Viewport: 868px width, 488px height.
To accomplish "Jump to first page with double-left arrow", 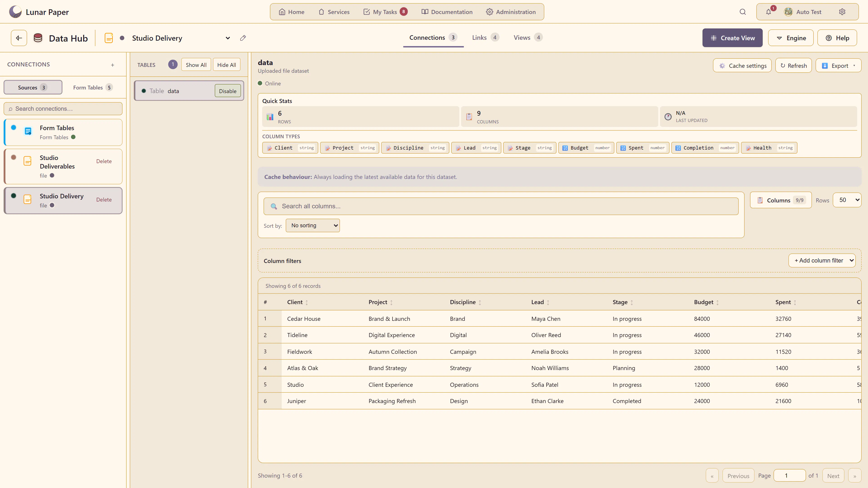I will click(x=712, y=476).
